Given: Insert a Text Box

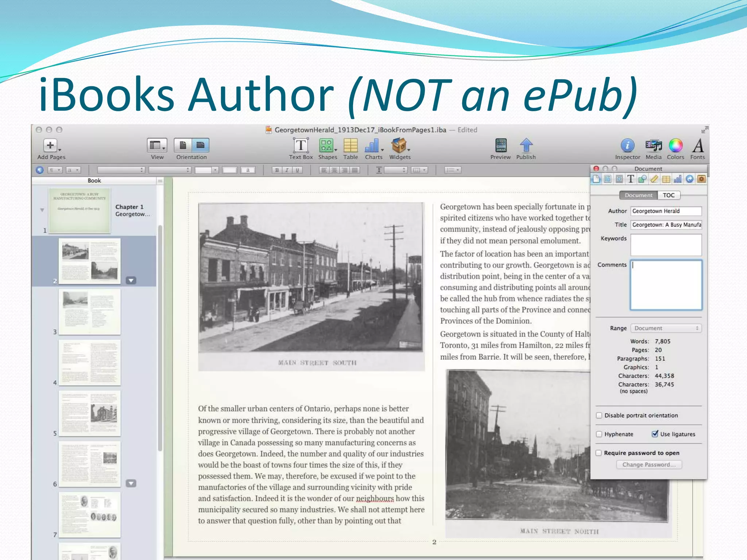Looking at the screenshot, I should point(301,145).
